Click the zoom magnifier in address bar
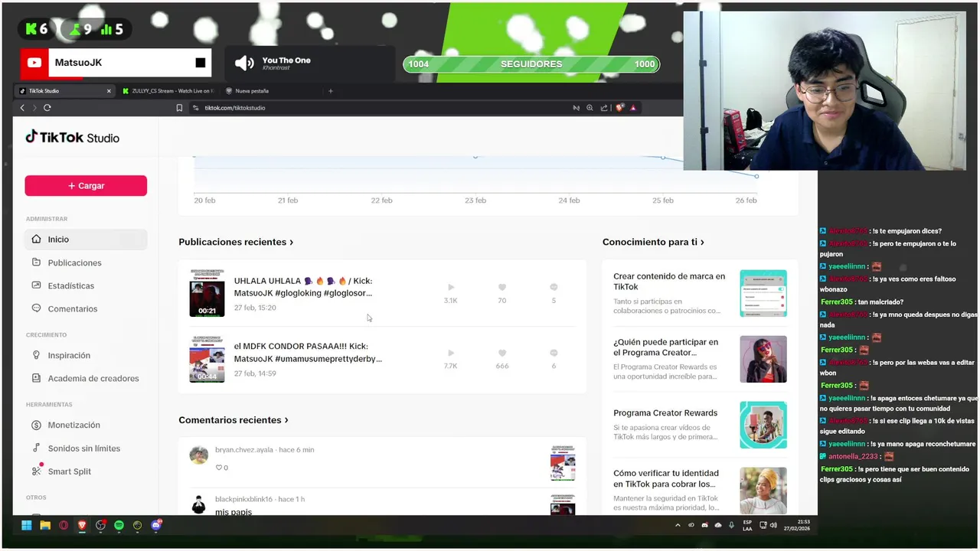The image size is (980, 551). tap(590, 108)
